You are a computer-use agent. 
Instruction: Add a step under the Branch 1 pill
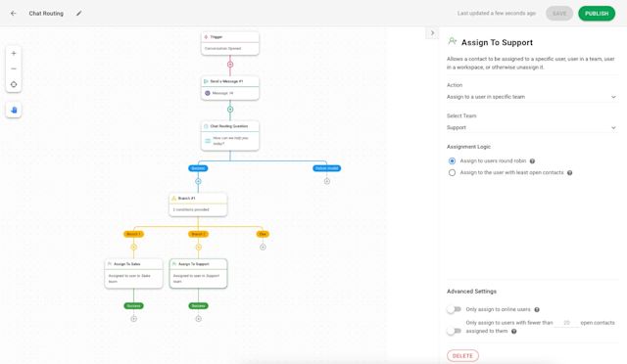pyautogui.click(x=133, y=247)
